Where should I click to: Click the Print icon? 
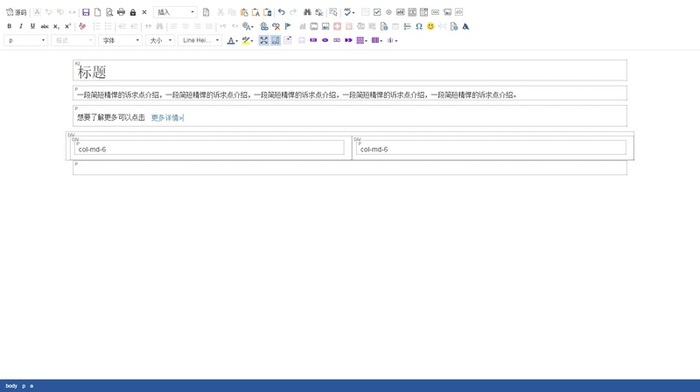pos(121,12)
